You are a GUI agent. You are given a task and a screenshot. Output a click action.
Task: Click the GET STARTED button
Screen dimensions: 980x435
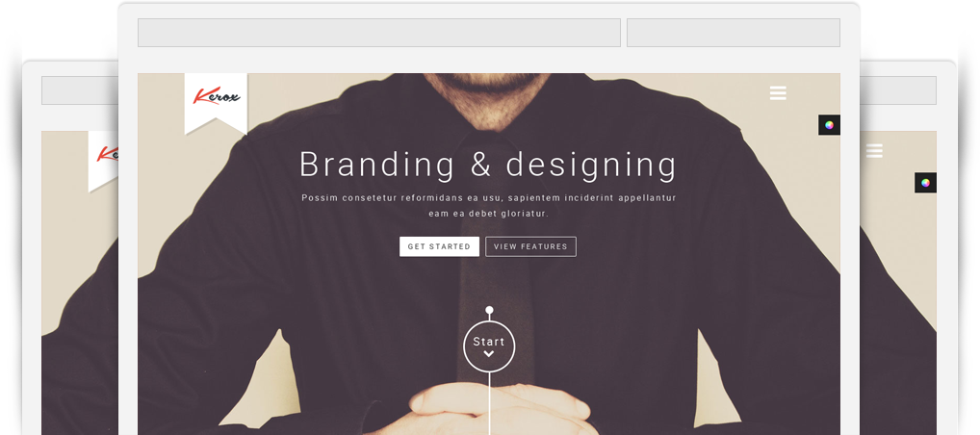439,246
